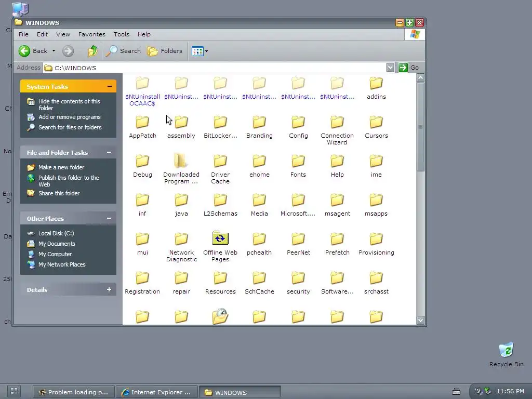Open My Documents in Other Places
This screenshot has height=399, width=532.
(x=57, y=244)
